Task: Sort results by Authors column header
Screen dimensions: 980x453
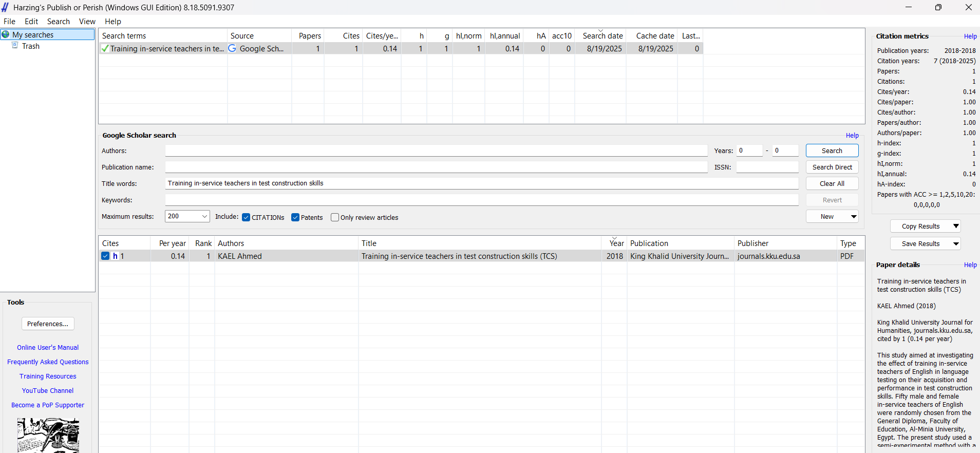Action: click(287, 243)
